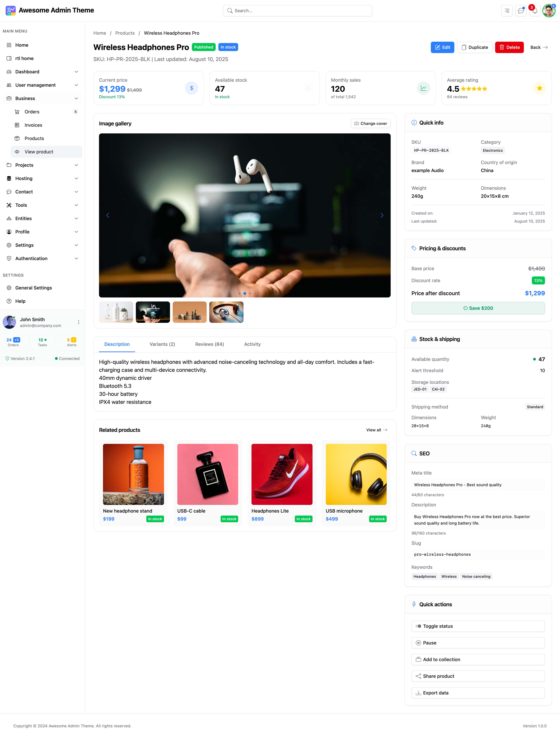The width and height of the screenshot is (560, 738).
Task: Switch to the Variants (2) tab
Action: click(162, 344)
